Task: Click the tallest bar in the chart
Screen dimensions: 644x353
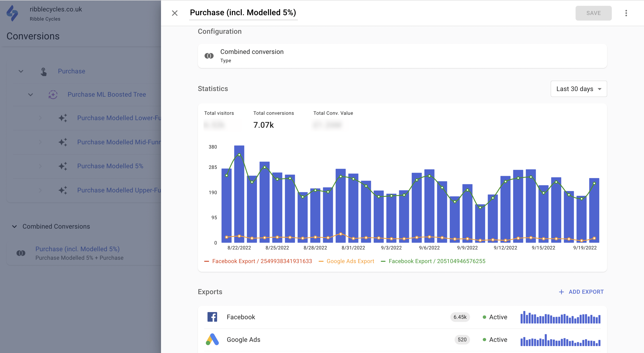Action: click(239, 194)
